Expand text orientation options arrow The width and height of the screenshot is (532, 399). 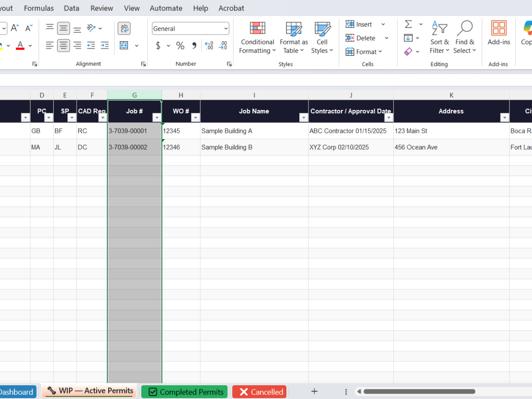point(100,28)
